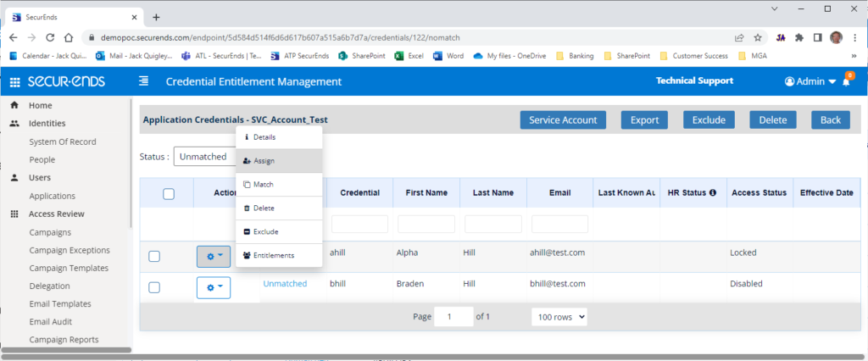
Task: Open Campaigns in sidebar
Action: coord(50,232)
